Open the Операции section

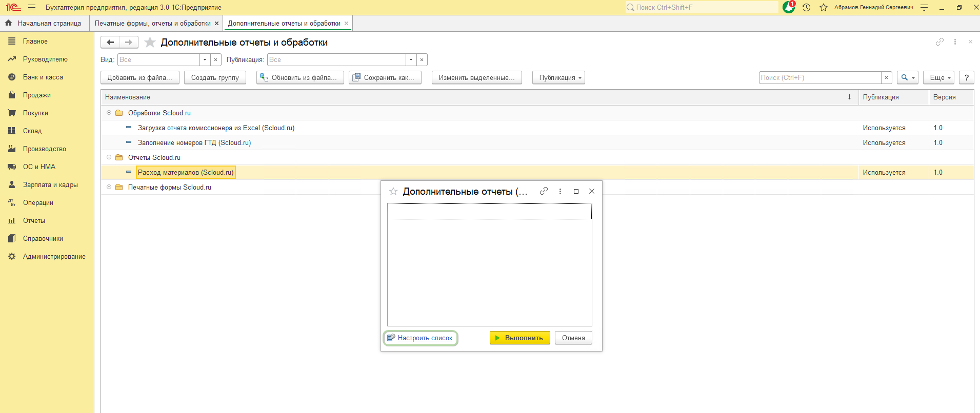pyautogui.click(x=38, y=202)
